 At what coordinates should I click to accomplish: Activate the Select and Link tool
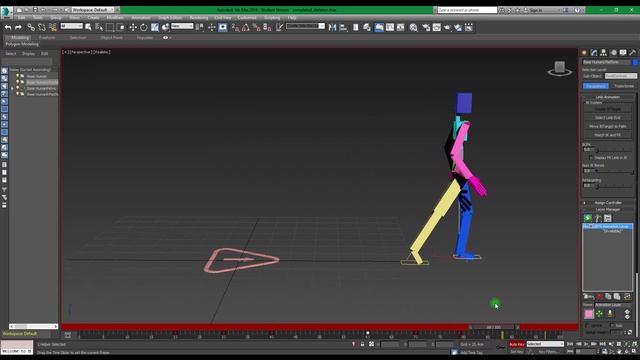pos(31,27)
